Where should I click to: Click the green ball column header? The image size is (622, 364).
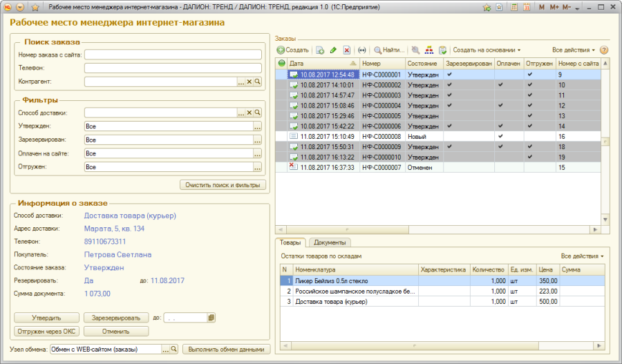point(282,63)
